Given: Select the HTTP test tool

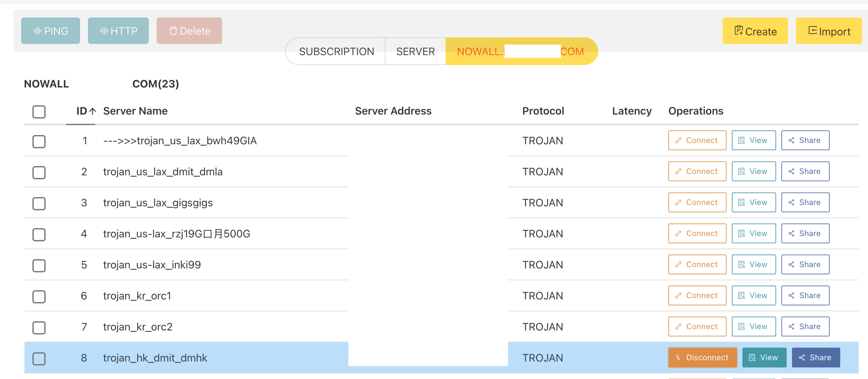Looking at the screenshot, I should coord(118,31).
